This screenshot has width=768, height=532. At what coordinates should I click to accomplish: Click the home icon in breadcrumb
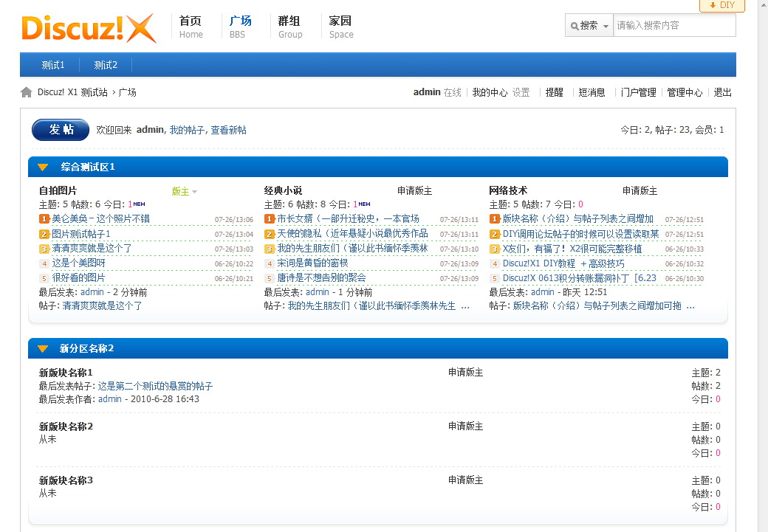click(27, 92)
